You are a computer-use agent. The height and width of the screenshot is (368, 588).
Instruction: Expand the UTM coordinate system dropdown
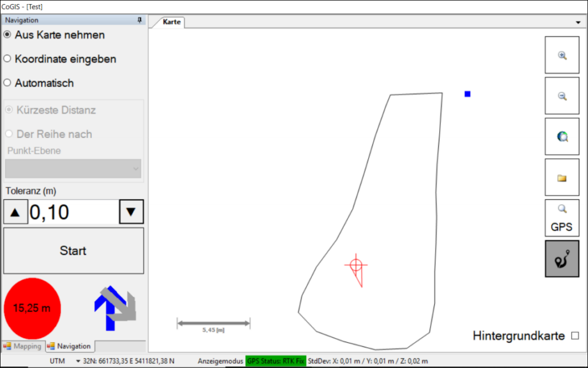(x=78, y=361)
